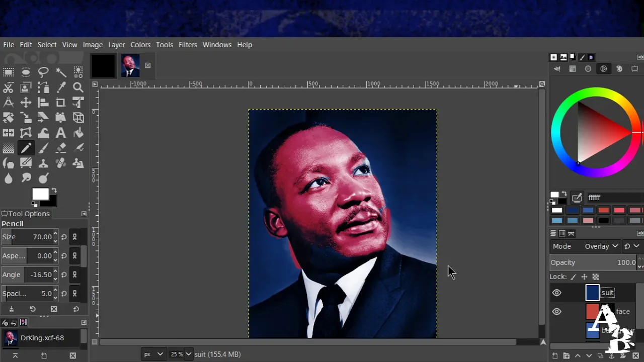Select the Move tool
Image resolution: width=644 pixels, height=362 pixels.
click(26, 103)
